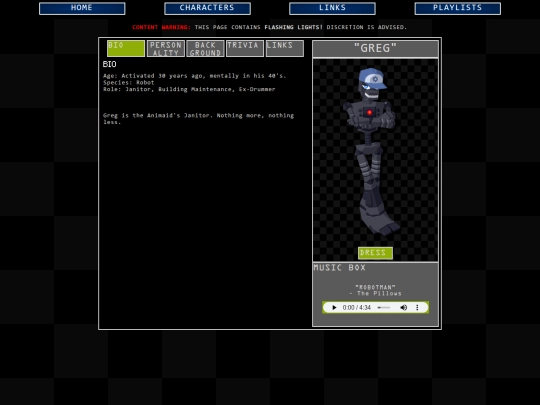Viewport: 540px width, 405px height.
Task: Click the "ROBOTMAN" song title
Action: 375,287
